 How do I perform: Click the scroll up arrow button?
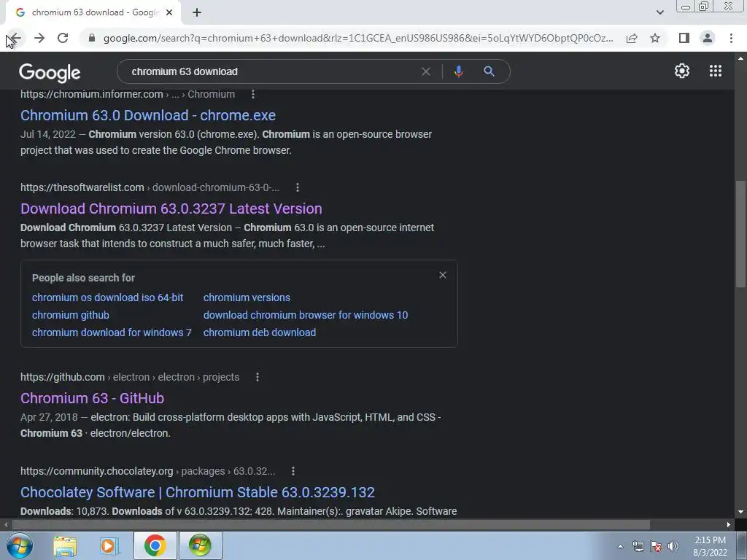point(740,58)
